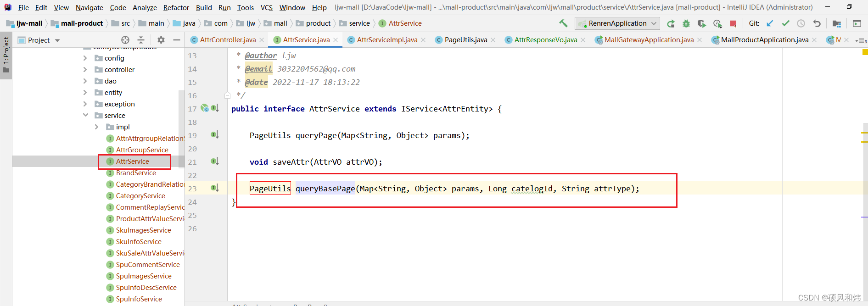Screen dimensions: 868x306
Task: Select AttrGroupService in the project tree
Action: click(142, 150)
